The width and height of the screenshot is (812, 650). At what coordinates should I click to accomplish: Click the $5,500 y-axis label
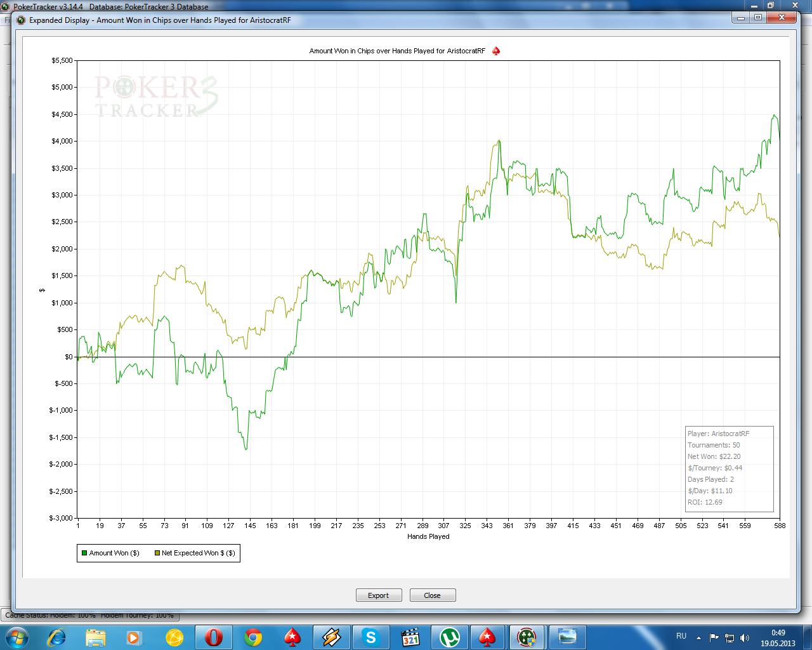pyautogui.click(x=62, y=61)
